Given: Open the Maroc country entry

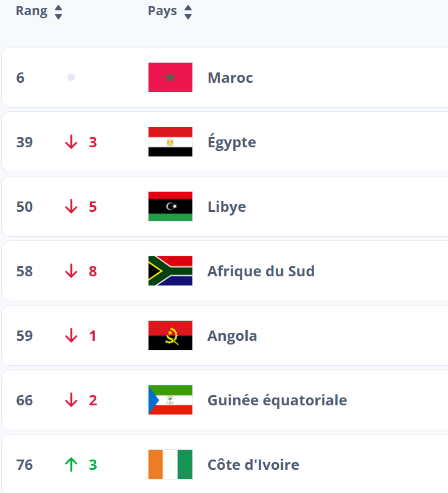Looking at the screenshot, I should (229, 77).
